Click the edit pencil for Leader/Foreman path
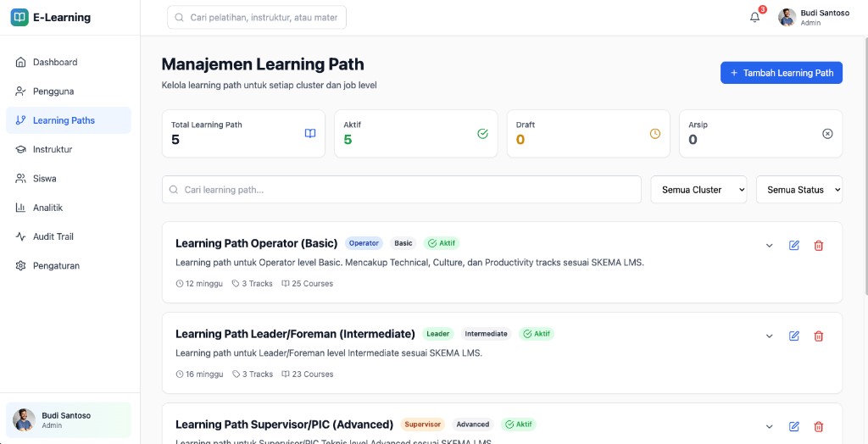Screen dimensions: 868x444 [793, 336]
